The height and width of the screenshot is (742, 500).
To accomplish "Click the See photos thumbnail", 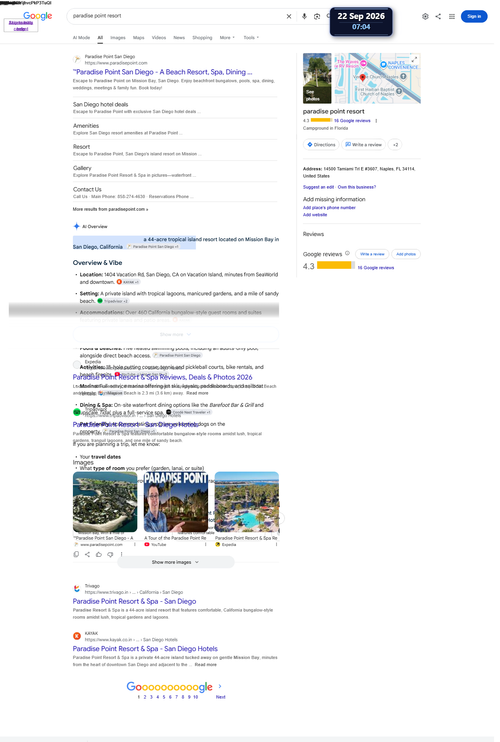I will [317, 78].
